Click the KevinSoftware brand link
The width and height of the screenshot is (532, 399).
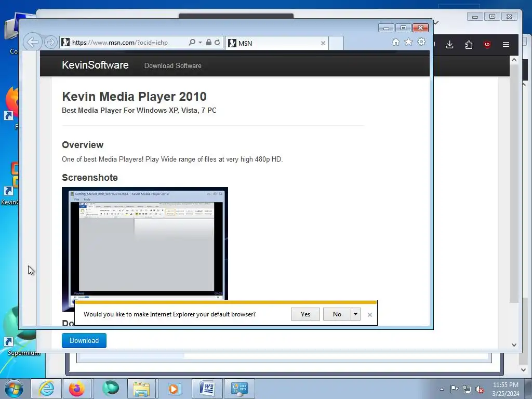[96, 65]
